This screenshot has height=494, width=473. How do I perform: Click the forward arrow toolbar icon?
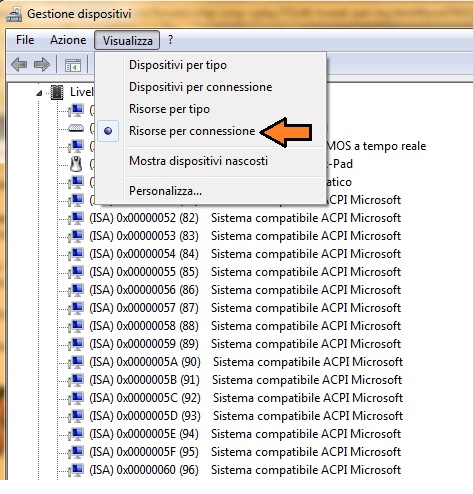click(x=42, y=64)
